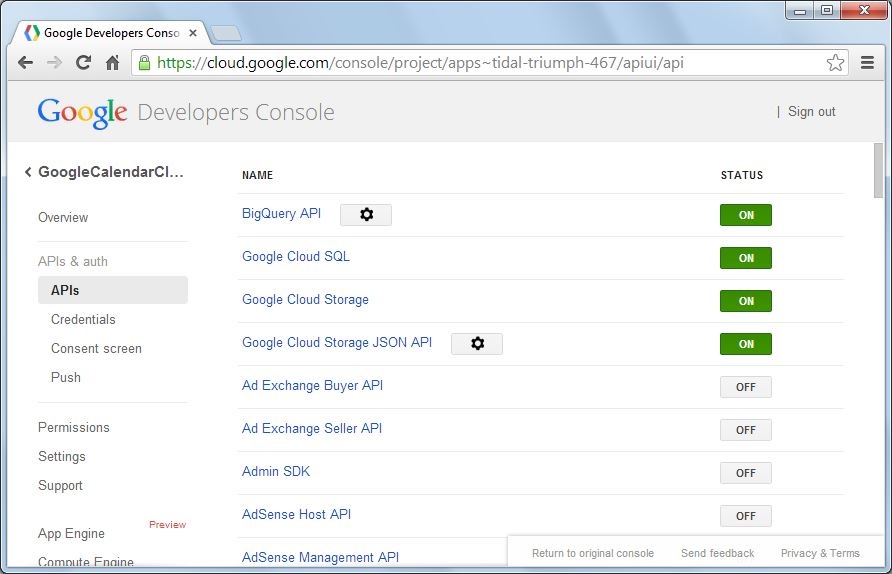Open Settings in sidebar
The width and height of the screenshot is (892, 574).
tap(61, 456)
